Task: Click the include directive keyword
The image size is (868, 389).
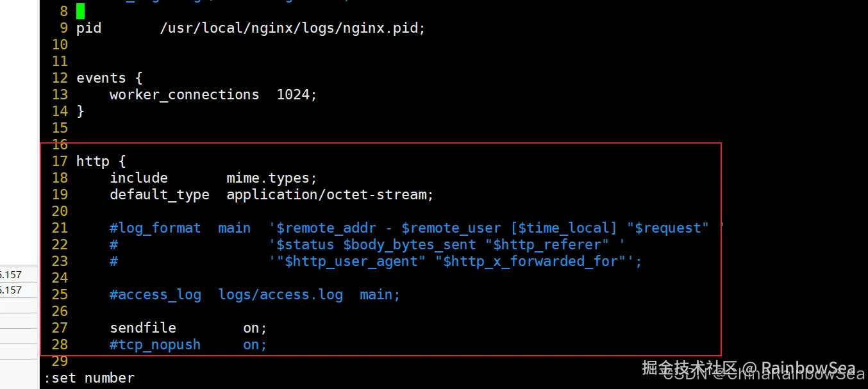Action: click(x=138, y=178)
